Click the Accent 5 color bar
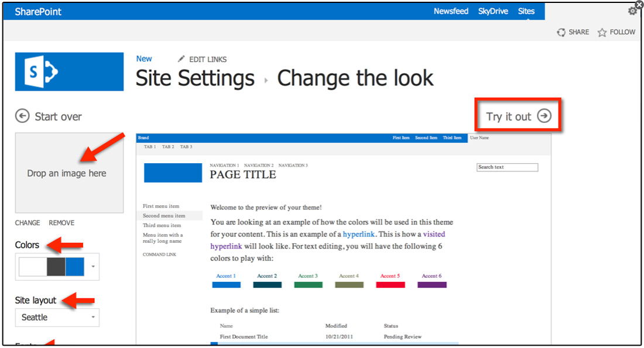Screen dimensions: 644x348 (x=390, y=285)
